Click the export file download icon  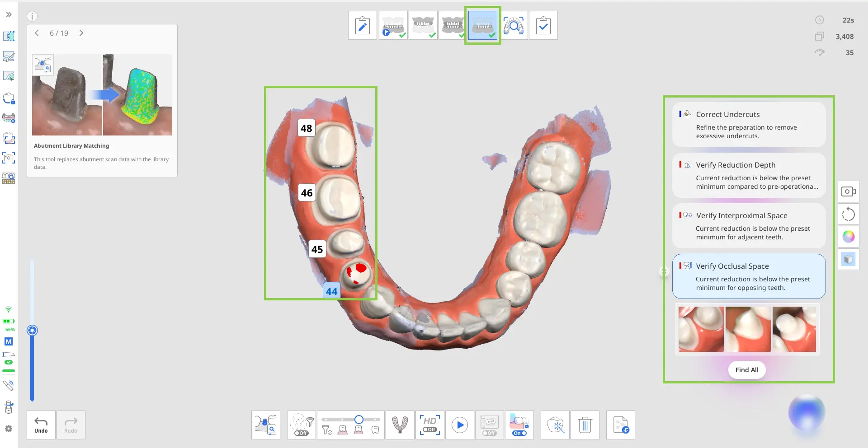tap(621, 425)
